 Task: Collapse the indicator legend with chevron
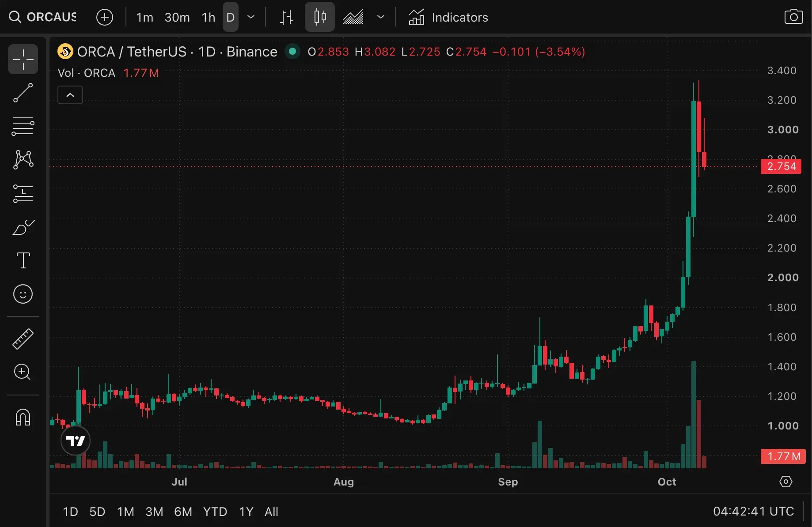coord(70,95)
